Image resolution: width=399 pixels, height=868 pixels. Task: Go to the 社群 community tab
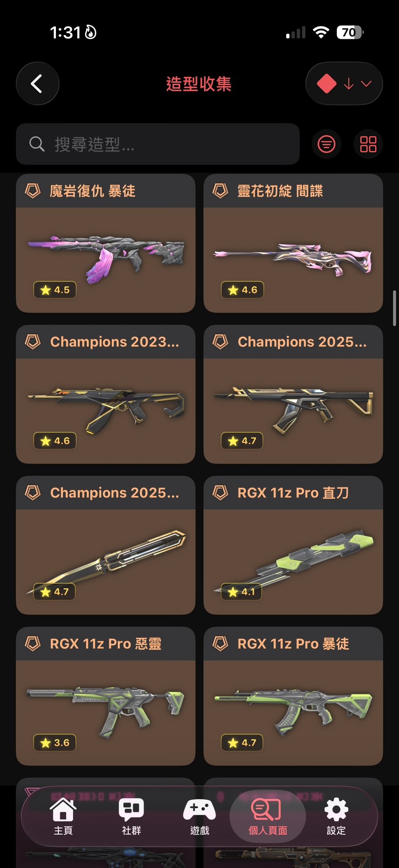(x=131, y=816)
